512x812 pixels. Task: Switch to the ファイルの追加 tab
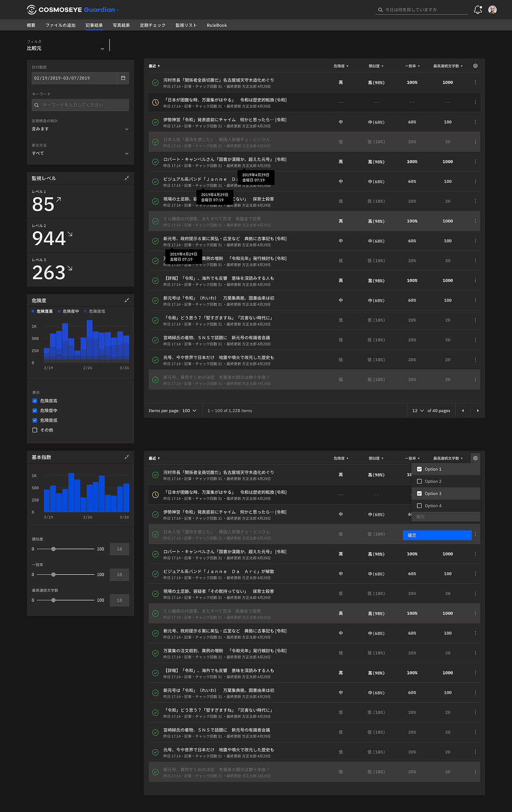tap(60, 25)
